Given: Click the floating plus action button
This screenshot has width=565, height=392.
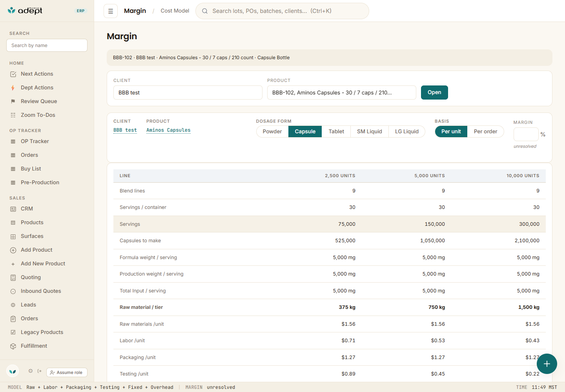Looking at the screenshot, I should 547,364.
